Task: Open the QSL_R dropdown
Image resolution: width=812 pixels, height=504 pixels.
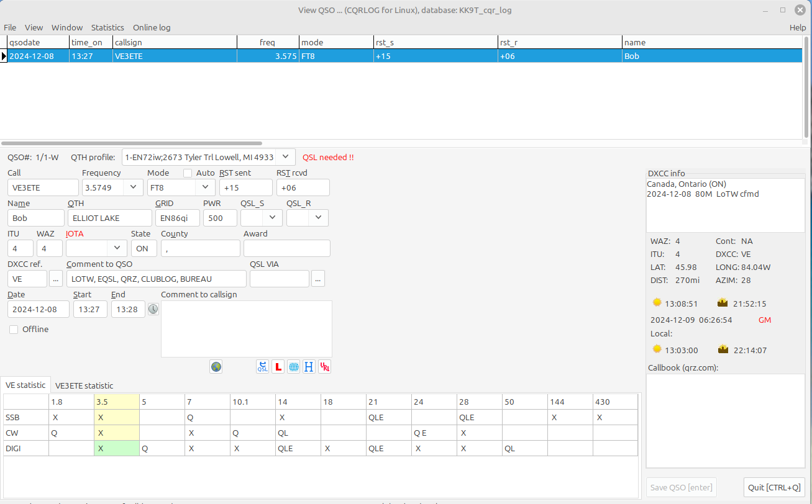Action: (x=319, y=218)
